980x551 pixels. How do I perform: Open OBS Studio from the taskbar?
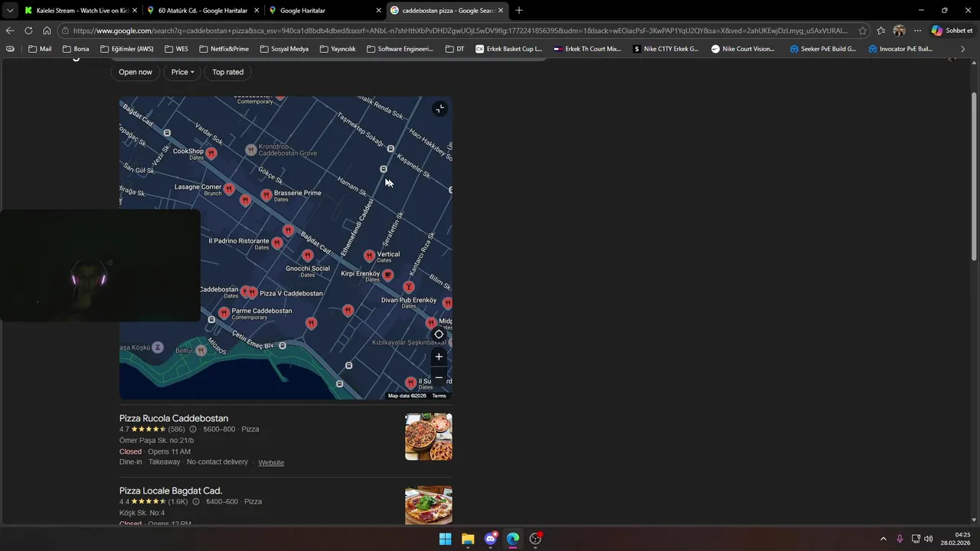[536, 539]
